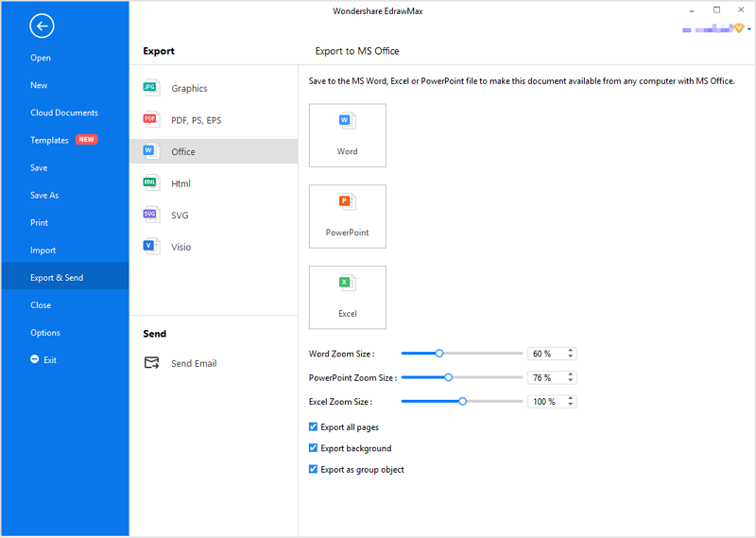Decrease Word zoom with down spinner arrow
This screenshot has width=756, height=538.
click(x=571, y=356)
